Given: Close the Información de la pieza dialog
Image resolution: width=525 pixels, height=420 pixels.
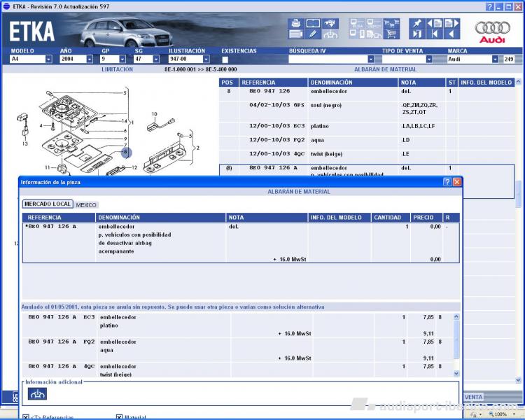Looking at the screenshot, I should 456,182.
